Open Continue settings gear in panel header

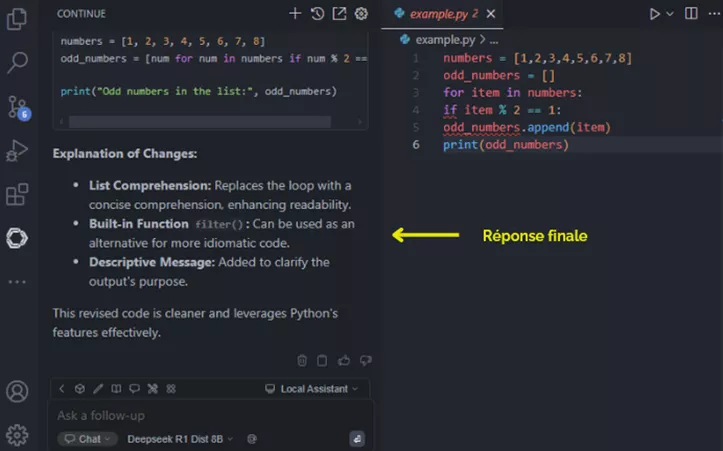[x=361, y=14]
